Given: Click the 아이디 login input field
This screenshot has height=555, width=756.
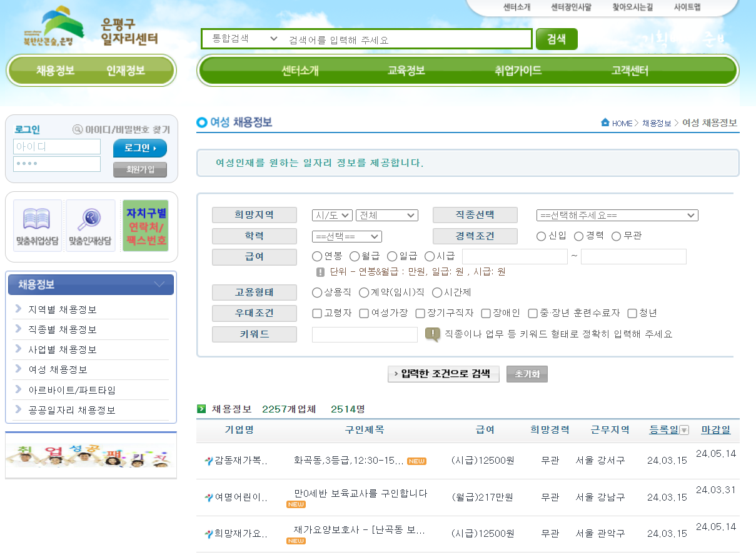Looking at the screenshot, I should tap(57, 147).
